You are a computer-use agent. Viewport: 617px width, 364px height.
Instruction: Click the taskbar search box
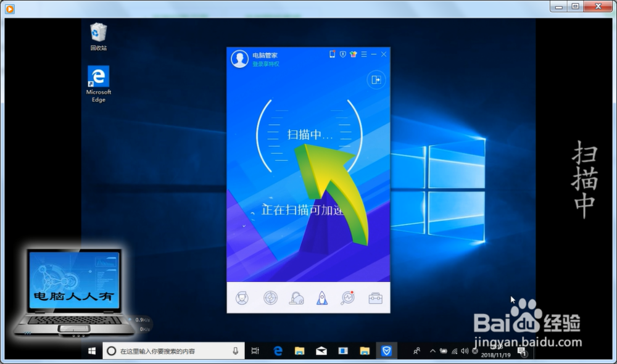[173, 350]
